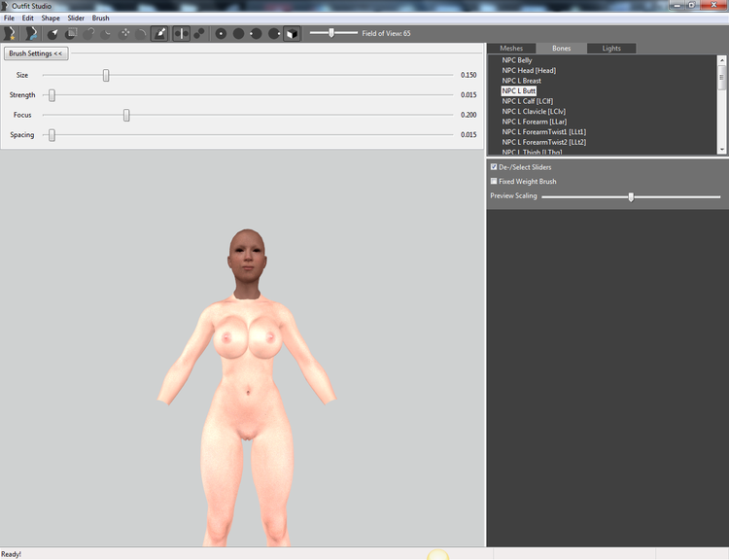Click the brush Focus slider handle
The image size is (729, 560).
pyautogui.click(x=126, y=116)
